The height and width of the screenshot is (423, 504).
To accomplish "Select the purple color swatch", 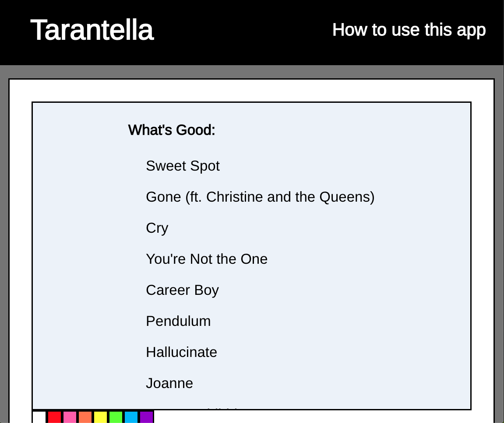I will [x=147, y=417].
